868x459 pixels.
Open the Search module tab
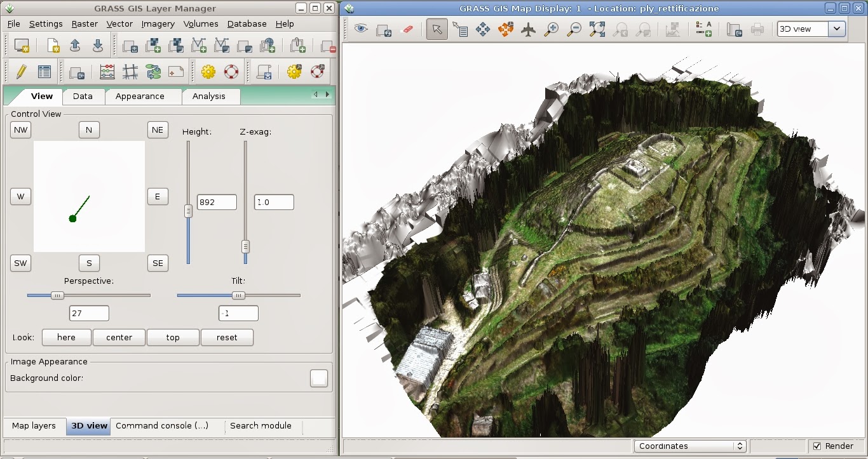pos(261,425)
